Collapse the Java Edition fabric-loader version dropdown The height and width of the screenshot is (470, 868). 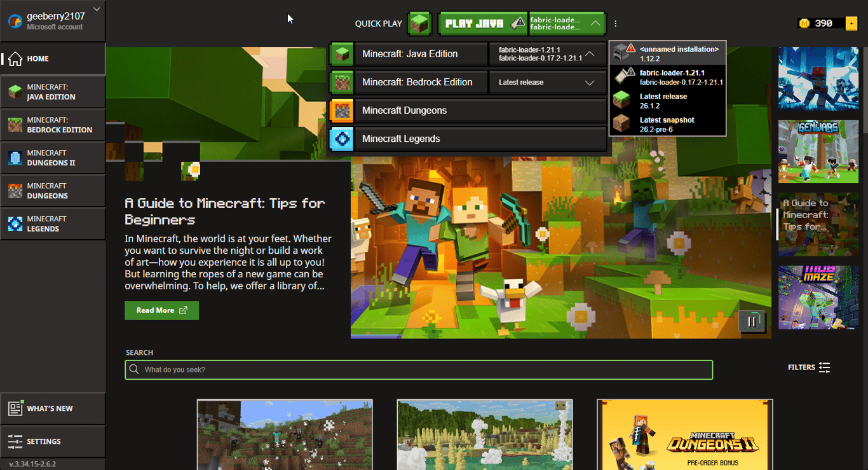[x=547, y=54]
